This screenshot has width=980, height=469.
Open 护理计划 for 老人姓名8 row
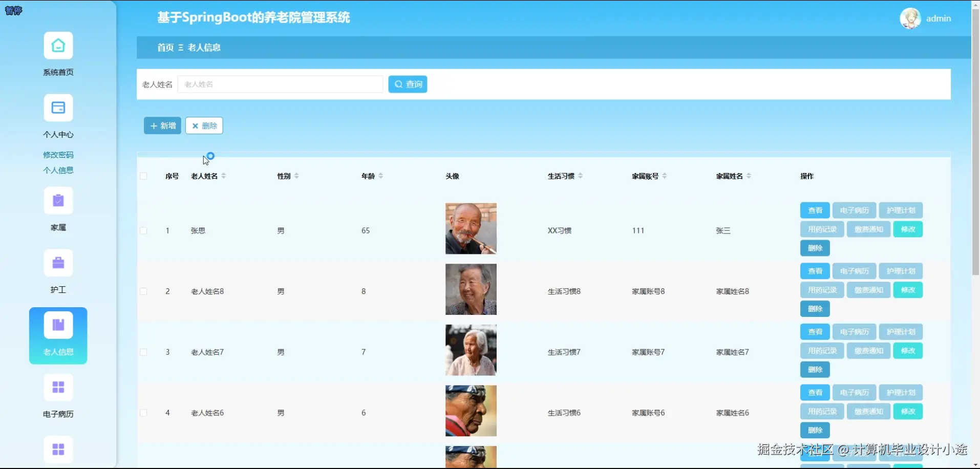pos(901,271)
